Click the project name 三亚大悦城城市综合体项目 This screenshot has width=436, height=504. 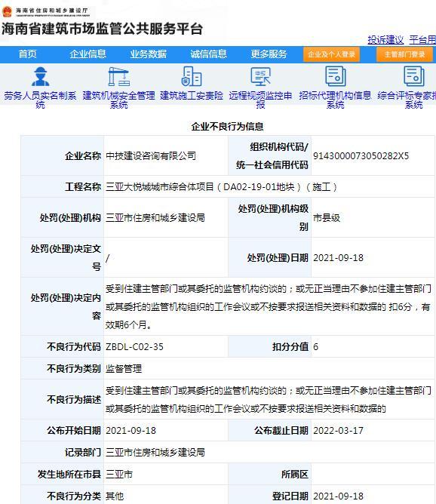(x=160, y=187)
